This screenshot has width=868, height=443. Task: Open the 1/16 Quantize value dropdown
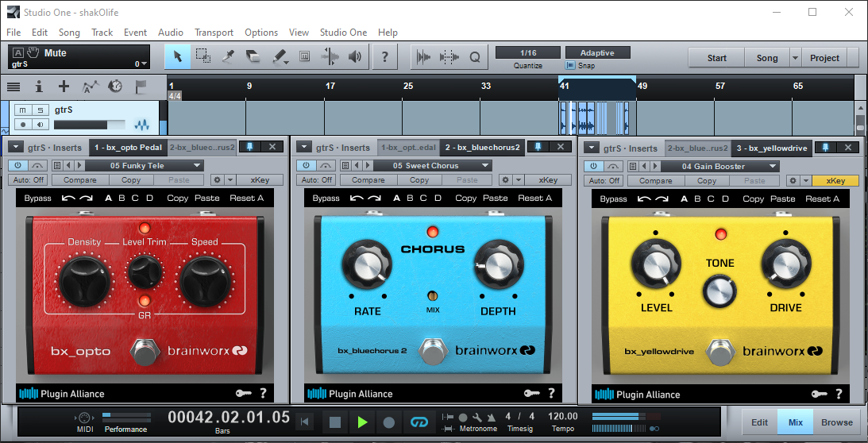(x=528, y=52)
